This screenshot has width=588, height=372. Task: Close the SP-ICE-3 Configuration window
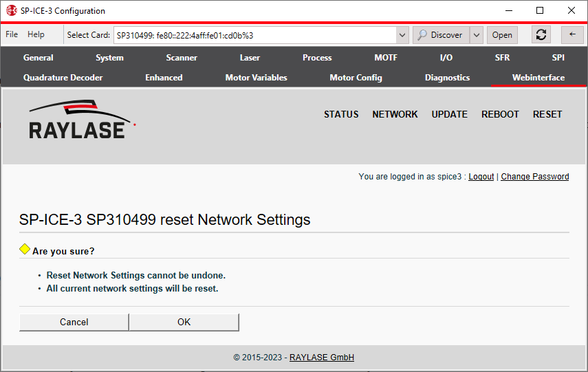coord(571,10)
